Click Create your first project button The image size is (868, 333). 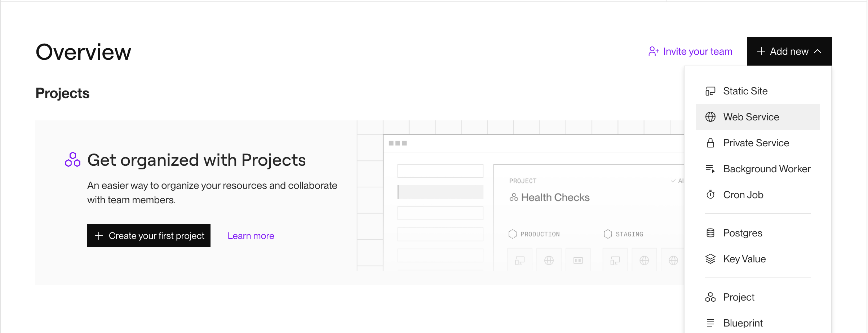point(149,236)
